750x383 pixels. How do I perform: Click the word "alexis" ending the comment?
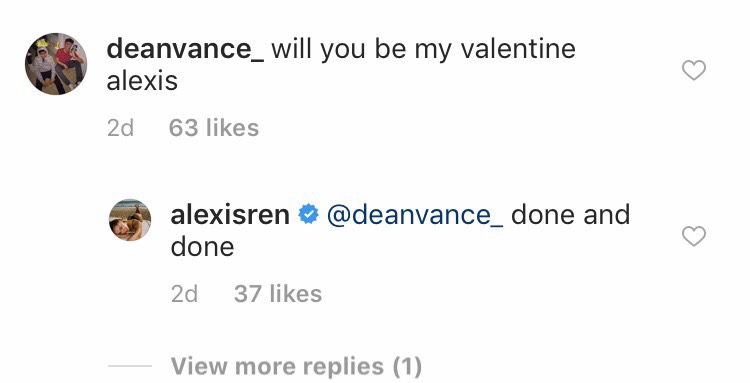pos(142,80)
